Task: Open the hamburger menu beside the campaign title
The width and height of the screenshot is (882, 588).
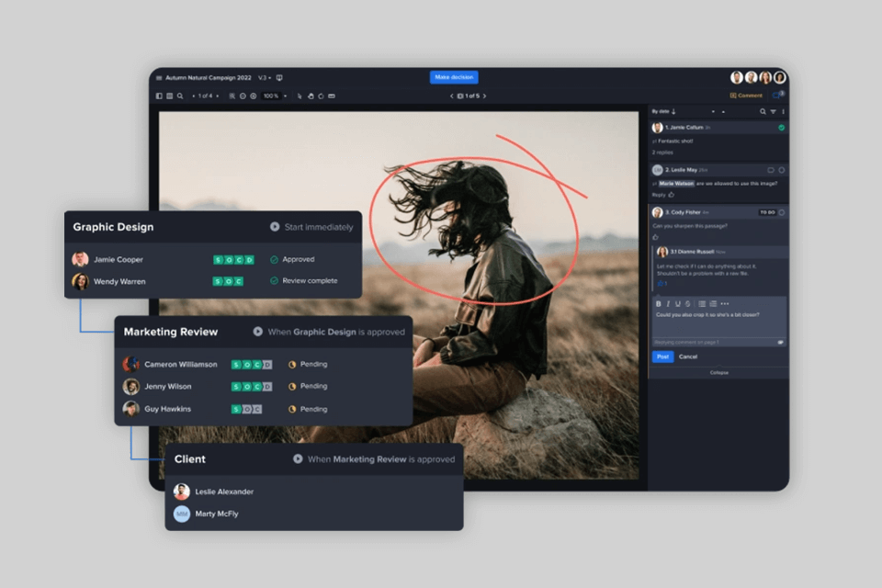Action: pyautogui.click(x=159, y=78)
